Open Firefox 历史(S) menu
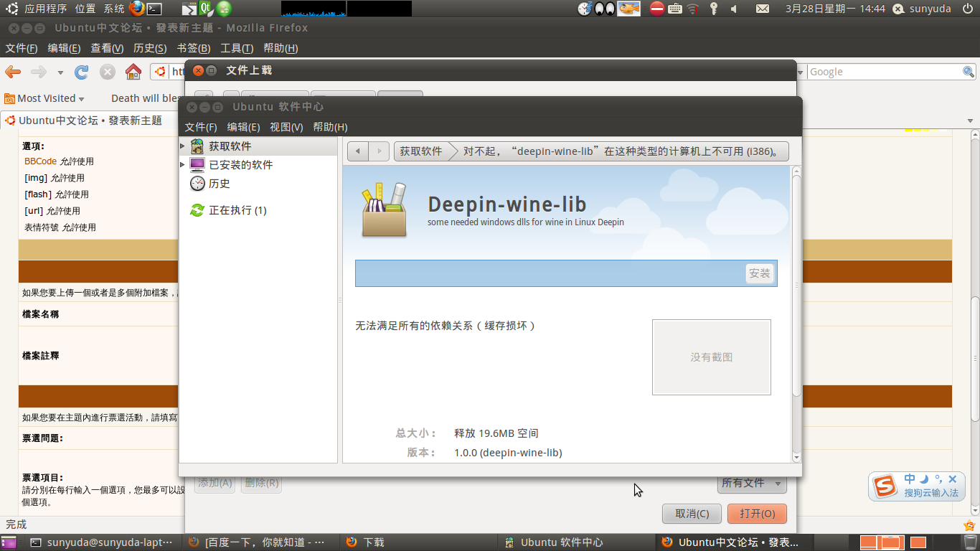Image resolution: width=980 pixels, height=551 pixels. pos(150,48)
